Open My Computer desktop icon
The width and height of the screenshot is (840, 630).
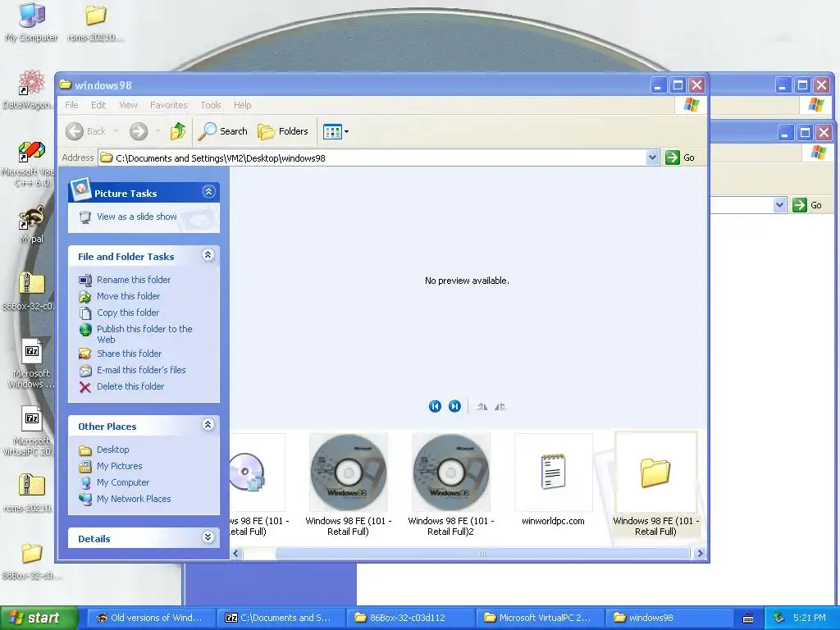tap(31, 21)
